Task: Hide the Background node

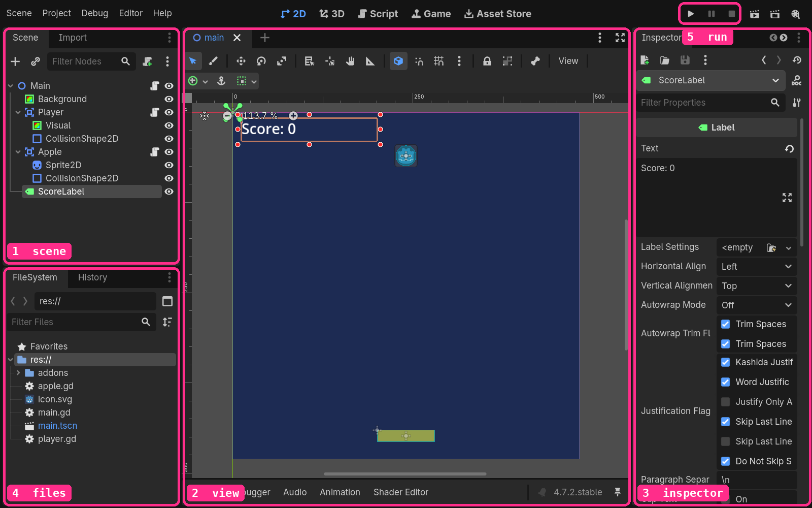Action: coord(169,99)
